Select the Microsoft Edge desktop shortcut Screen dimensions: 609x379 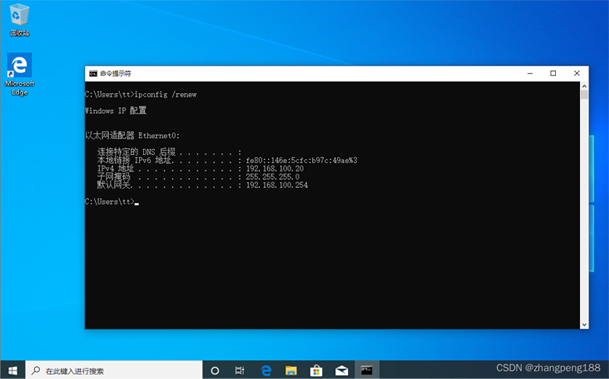(x=19, y=74)
